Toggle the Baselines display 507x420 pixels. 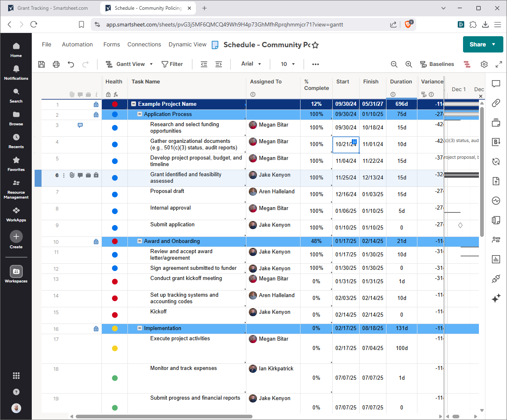437,64
